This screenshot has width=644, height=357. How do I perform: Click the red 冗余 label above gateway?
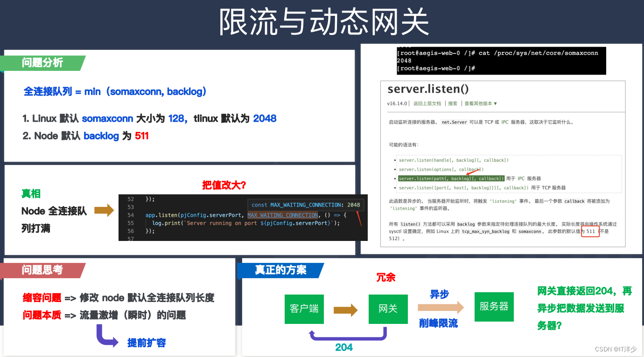click(x=386, y=278)
